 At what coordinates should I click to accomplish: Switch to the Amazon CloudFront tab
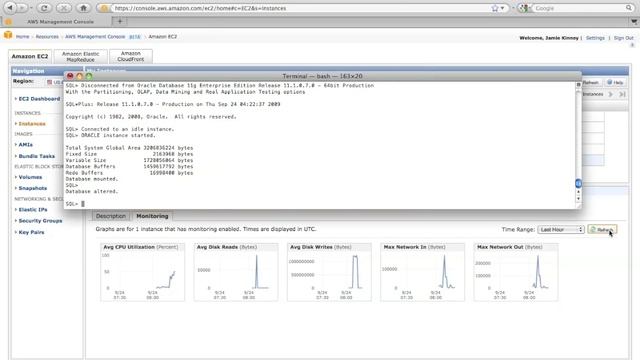coord(131,56)
